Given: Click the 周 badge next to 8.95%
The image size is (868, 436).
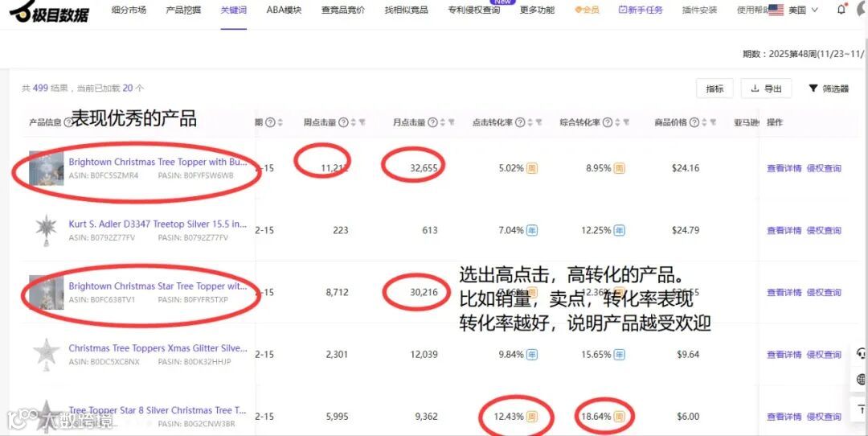Looking at the screenshot, I should point(619,168).
